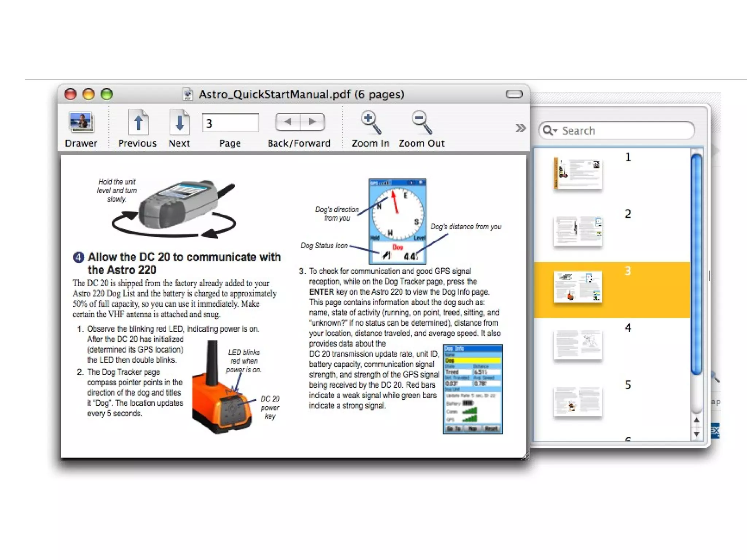
Task: Toggle toolbar with the pill button
Action: tap(514, 94)
